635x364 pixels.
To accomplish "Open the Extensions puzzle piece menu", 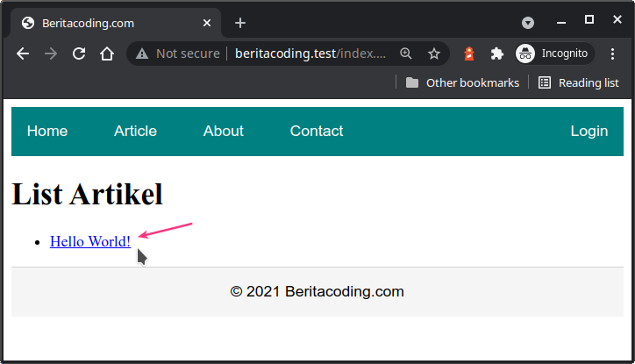I will tap(497, 54).
